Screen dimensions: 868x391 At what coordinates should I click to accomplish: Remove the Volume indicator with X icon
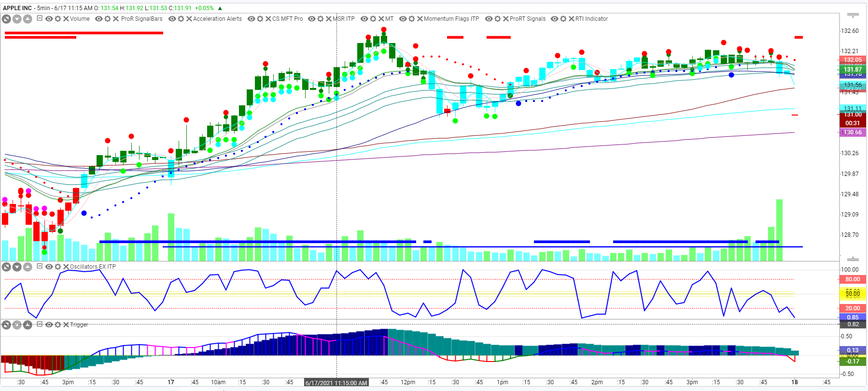pos(66,19)
